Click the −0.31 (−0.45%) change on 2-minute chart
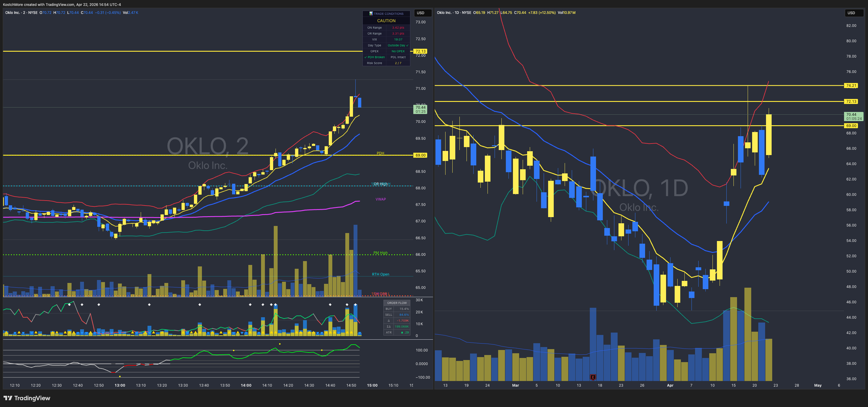This screenshot has height=407, width=868. [x=108, y=13]
